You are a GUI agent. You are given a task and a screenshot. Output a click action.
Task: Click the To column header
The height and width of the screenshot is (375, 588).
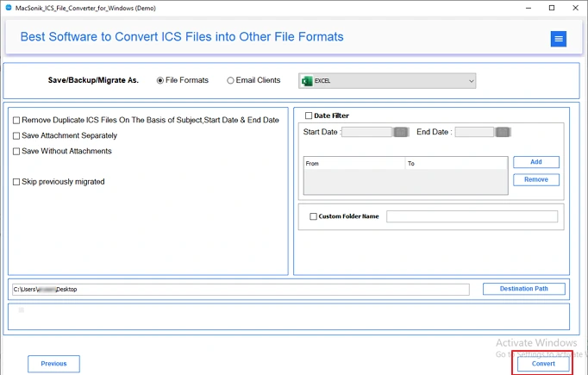click(x=456, y=164)
